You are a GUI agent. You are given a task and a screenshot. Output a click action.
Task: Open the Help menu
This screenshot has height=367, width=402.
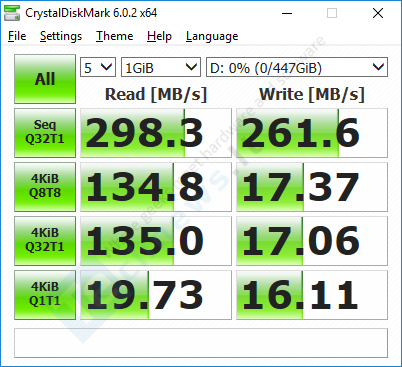click(x=159, y=36)
